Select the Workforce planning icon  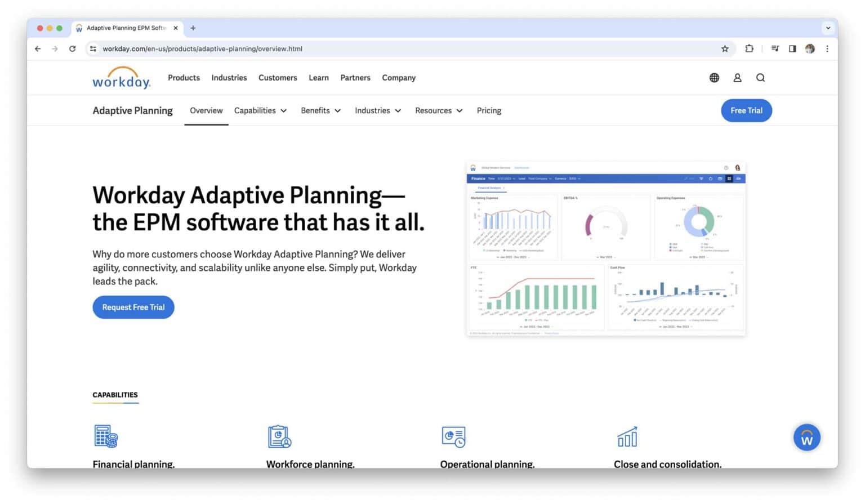click(x=279, y=436)
